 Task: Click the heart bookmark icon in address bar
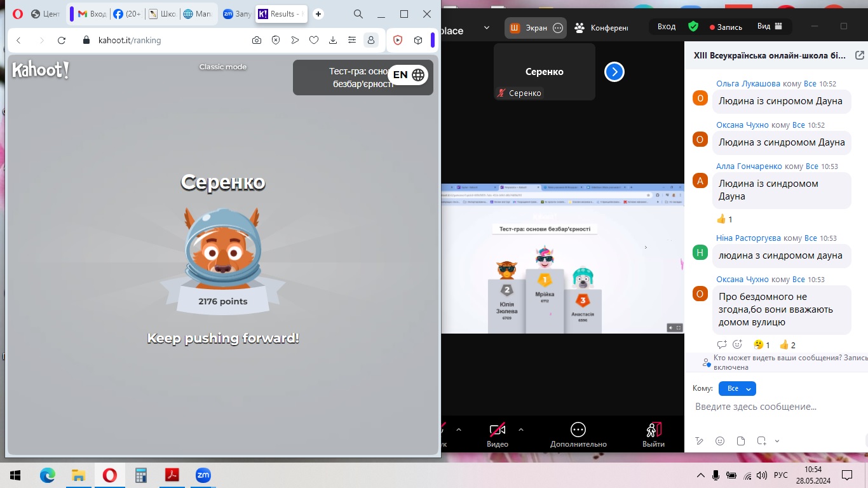point(314,40)
